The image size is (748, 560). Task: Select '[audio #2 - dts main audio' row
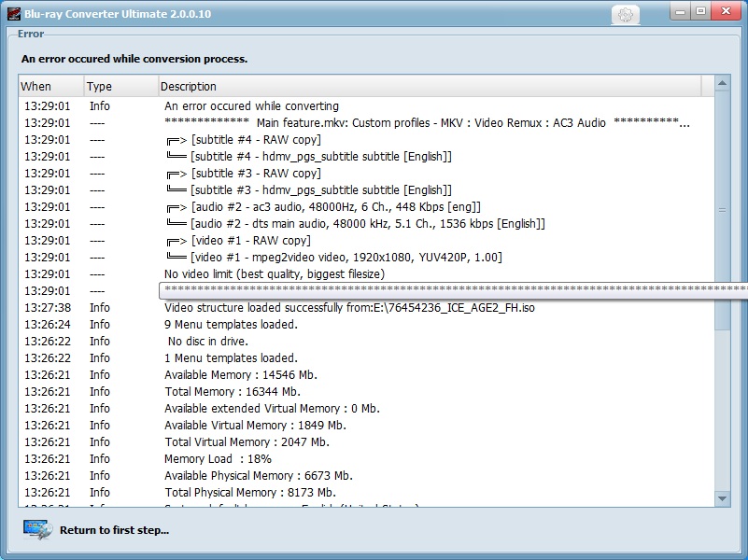[366, 223]
